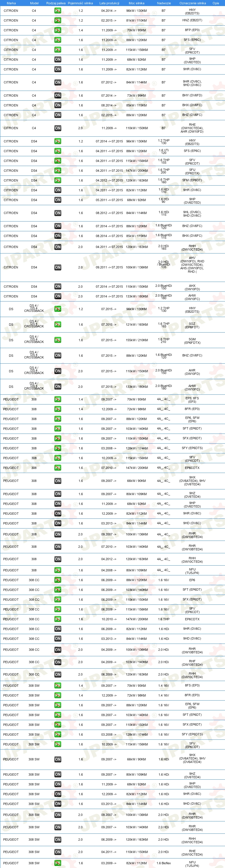Click the Marka column header

coord(11,3)
